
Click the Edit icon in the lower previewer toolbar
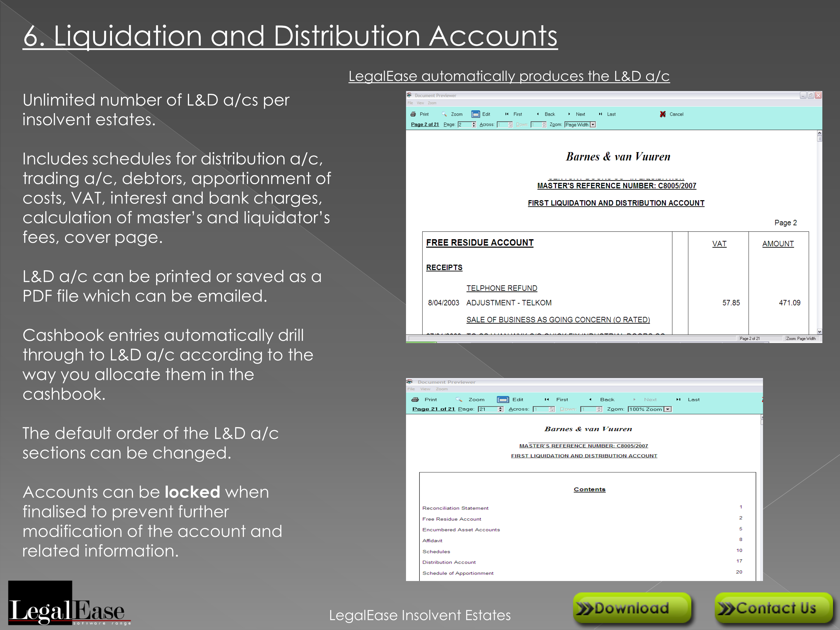click(x=503, y=400)
